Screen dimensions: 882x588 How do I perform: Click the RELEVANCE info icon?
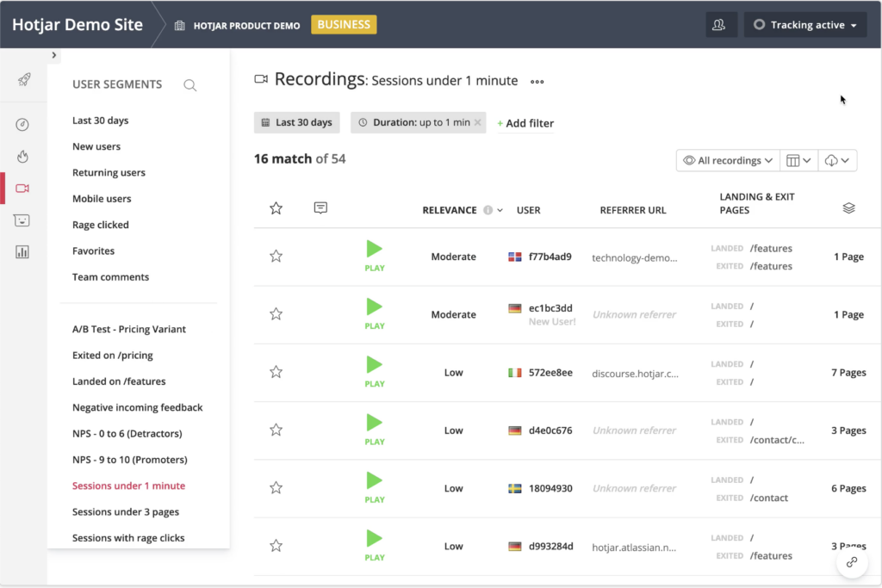coord(488,210)
